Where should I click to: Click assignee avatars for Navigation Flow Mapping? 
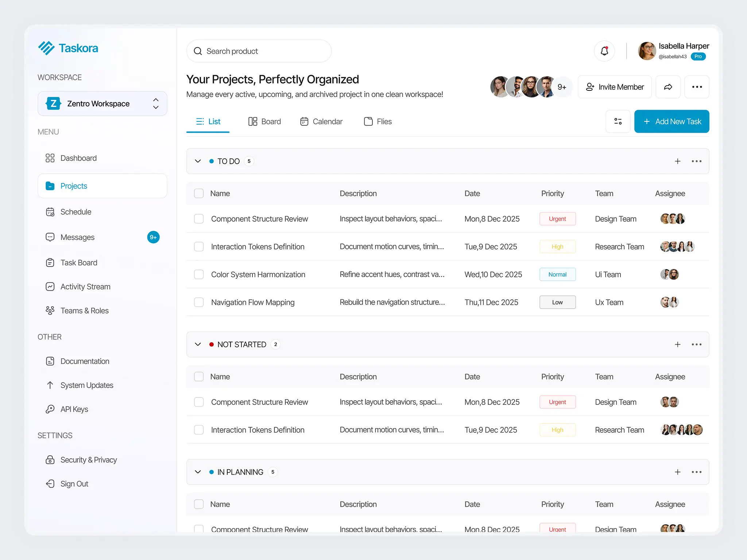(669, 302)
